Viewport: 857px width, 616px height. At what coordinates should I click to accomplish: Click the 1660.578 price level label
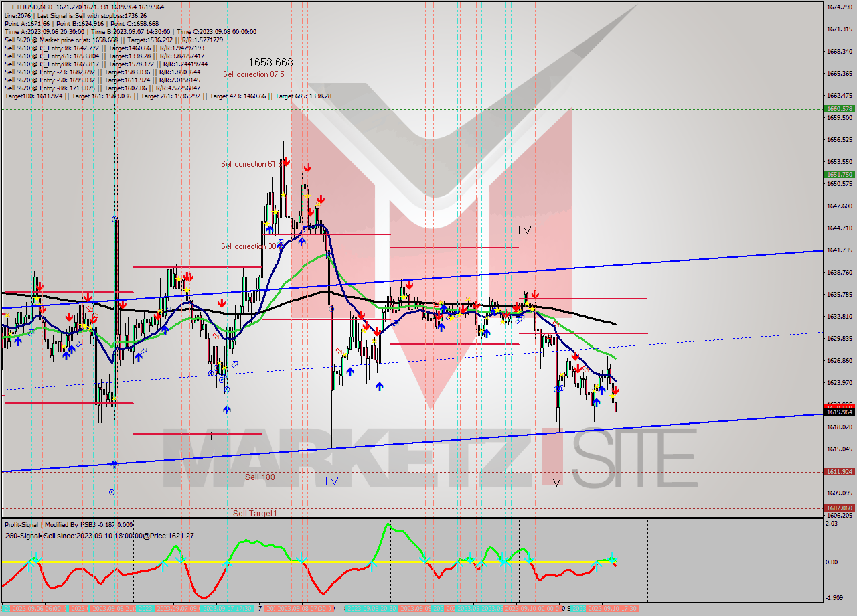click(838, 109)
